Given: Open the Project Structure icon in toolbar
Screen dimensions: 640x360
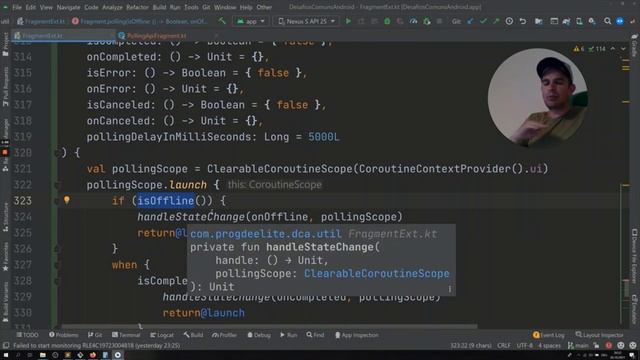Looking at the screenshot, I should 539,21.
